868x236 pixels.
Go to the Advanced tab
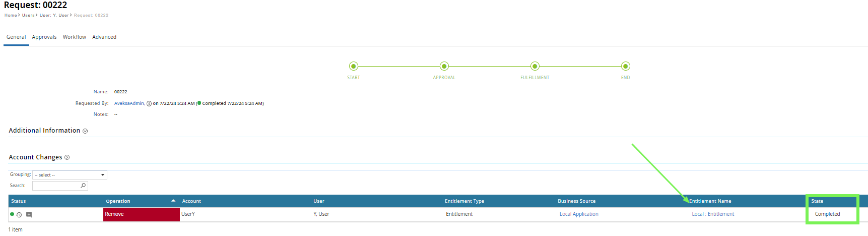pyautogui.click(x=104, y=37)
